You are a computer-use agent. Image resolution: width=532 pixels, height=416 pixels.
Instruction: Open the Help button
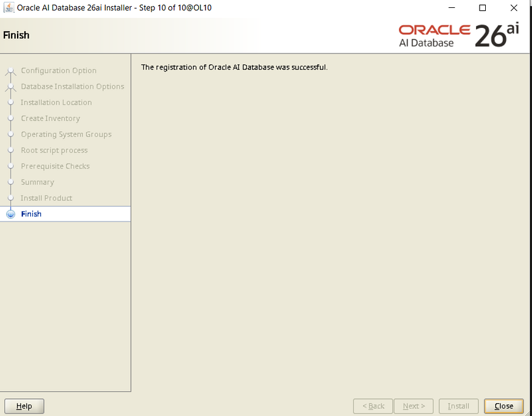pyautogui.click(x=24, y=406)
